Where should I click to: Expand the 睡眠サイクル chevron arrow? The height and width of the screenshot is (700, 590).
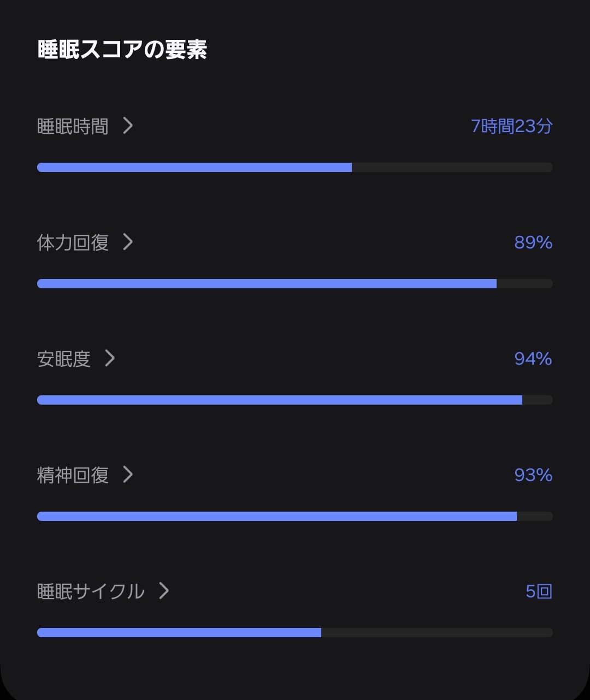164,591
